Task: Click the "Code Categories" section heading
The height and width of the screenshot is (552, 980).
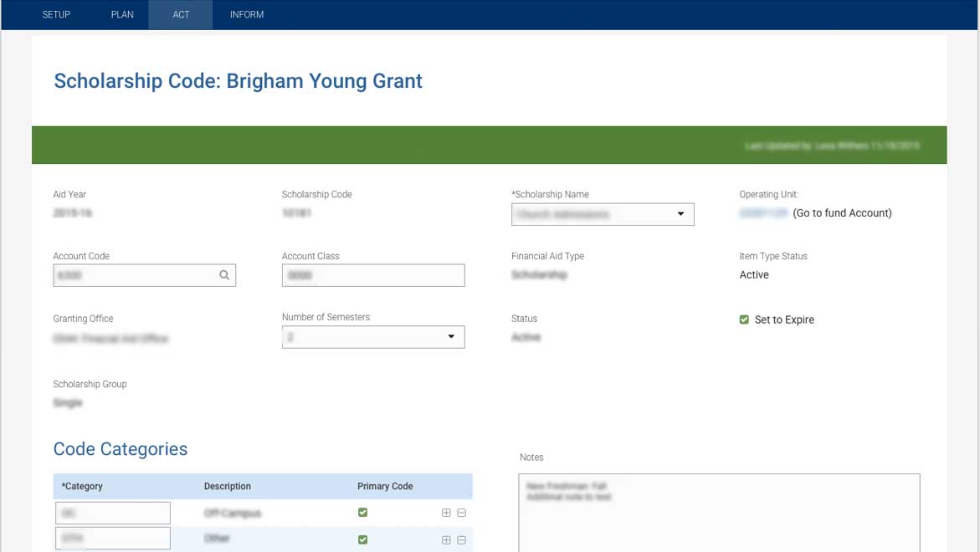Action: click(x=121, y=449)
